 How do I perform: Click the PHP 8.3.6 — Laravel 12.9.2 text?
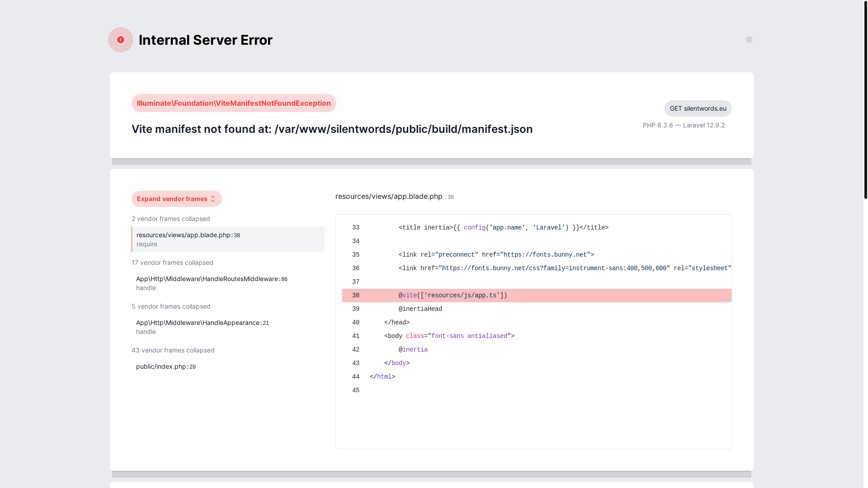click(x=684, y=125)
